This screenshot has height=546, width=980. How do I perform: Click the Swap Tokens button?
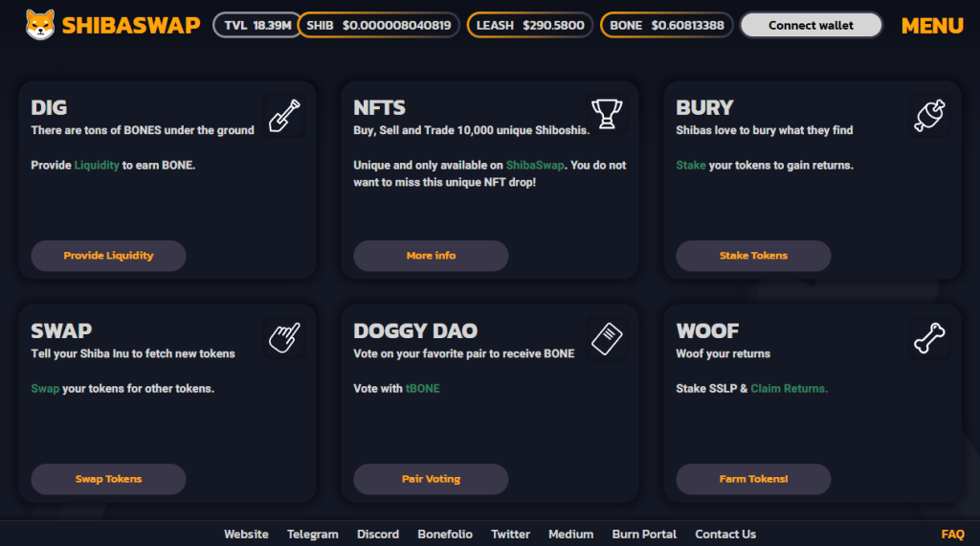coord(108,479)
